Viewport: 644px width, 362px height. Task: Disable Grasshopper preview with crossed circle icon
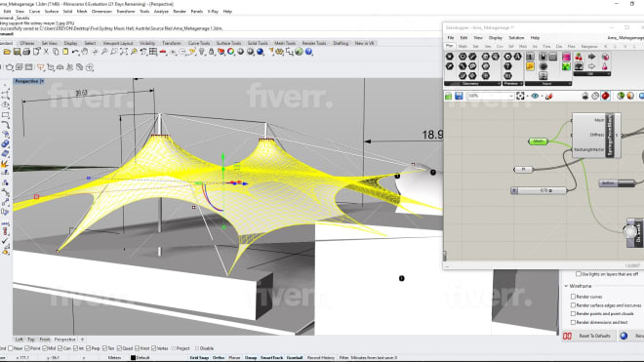(x=595, y=97)
